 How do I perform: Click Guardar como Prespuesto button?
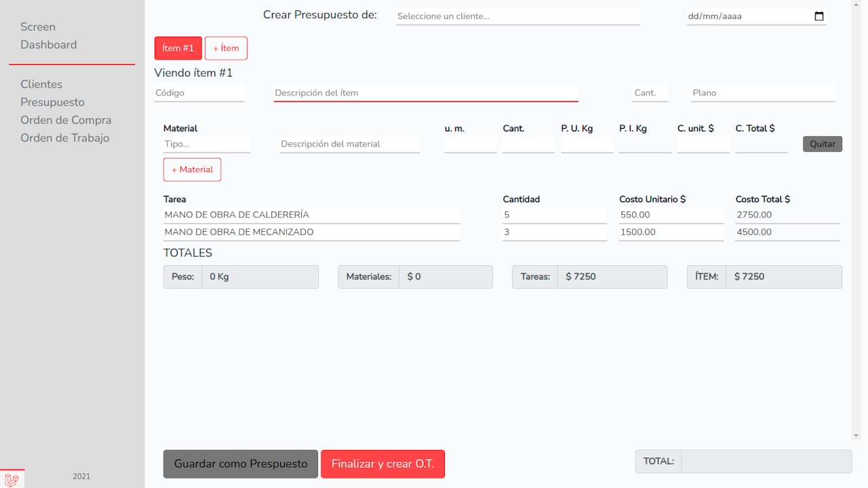[x=240, y=464]
